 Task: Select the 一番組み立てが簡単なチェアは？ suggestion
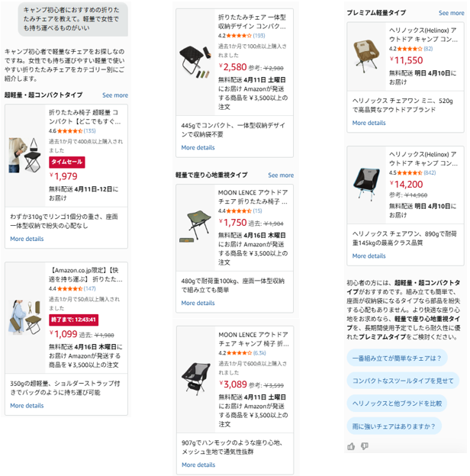point(397,359)
